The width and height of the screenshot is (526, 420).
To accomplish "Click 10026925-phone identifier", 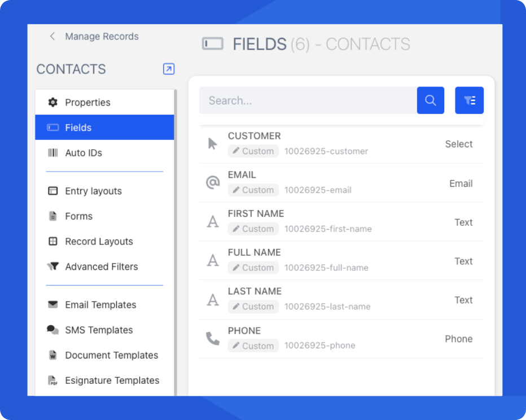I will 319,345.
